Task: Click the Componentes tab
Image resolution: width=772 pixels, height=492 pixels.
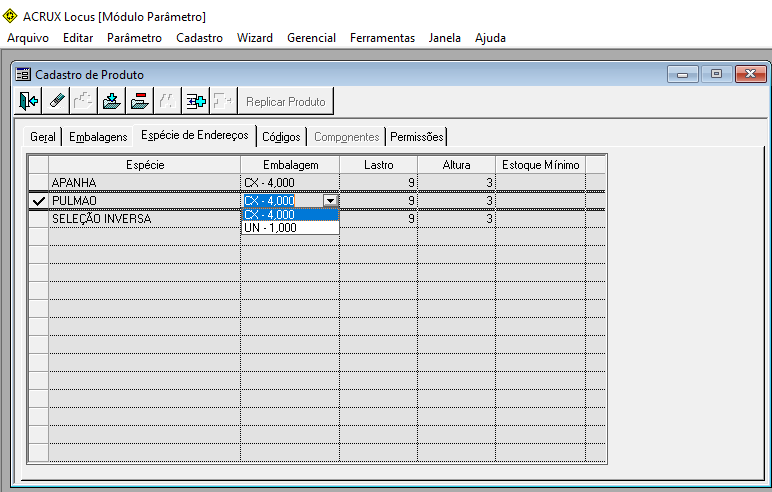Action: point(347,136)
